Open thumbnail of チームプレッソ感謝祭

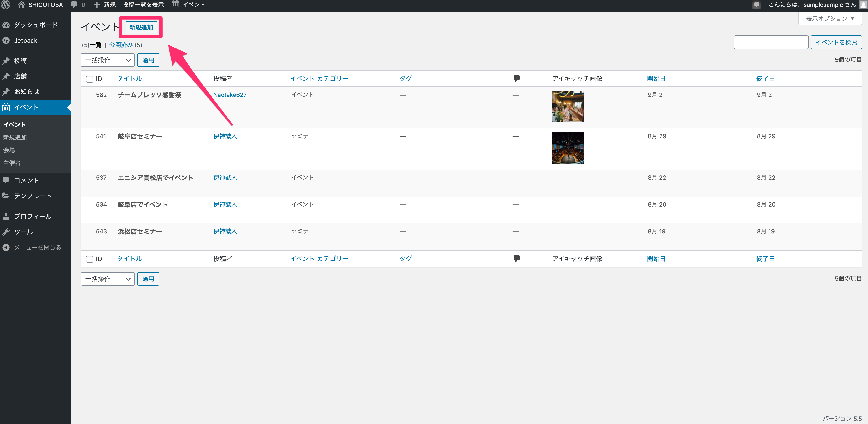coord(568,106)
